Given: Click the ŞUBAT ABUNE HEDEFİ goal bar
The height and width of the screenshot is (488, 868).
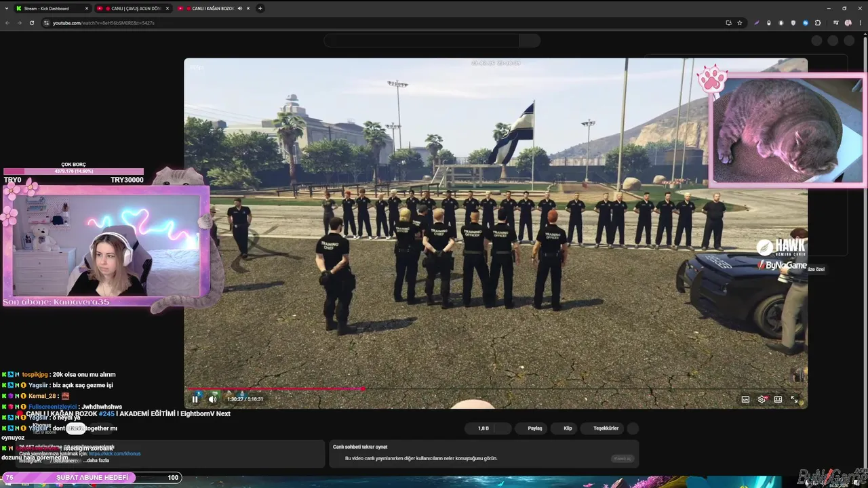Looking at the screenshot, I should pos(92,477).
